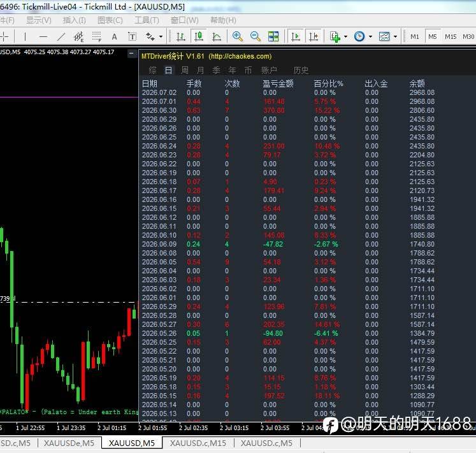Select the text label tool
Viewport: 476px width, 453px height.
pyautogui.click(x=132, y=37)
